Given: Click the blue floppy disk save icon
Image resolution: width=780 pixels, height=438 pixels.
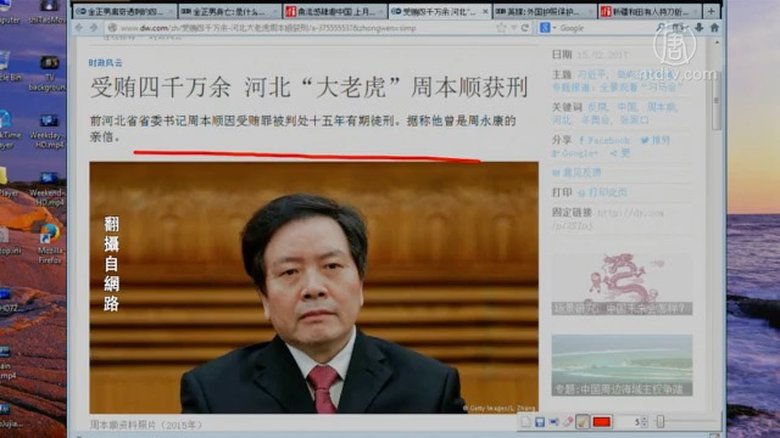Looking at the screenshot, I should (541, 422).
